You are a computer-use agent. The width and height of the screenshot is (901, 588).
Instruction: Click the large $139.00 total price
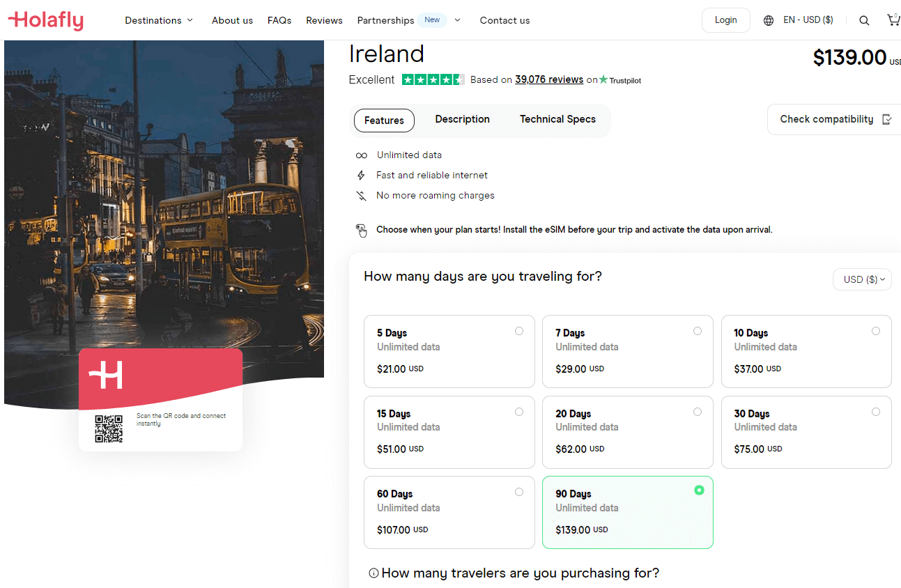click(x=849, y=57)
